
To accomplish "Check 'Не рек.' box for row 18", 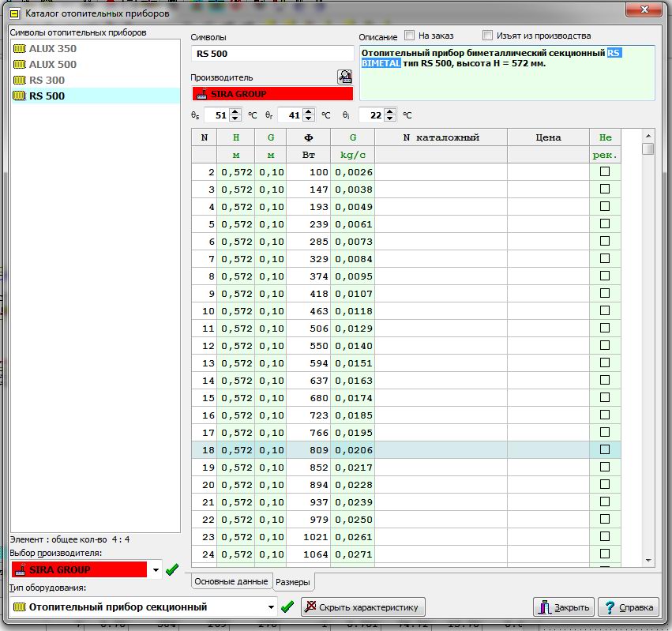I will click(x=605, y=449).
